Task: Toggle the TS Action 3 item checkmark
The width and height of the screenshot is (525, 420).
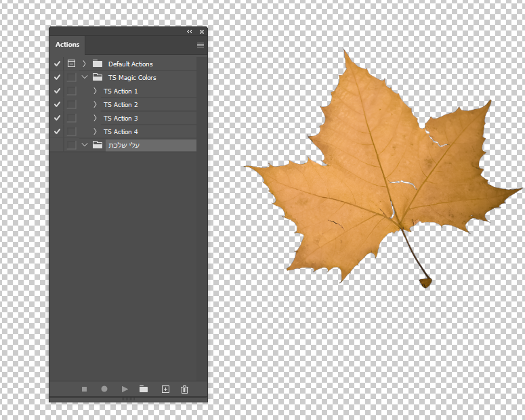Action: [58, 118]
